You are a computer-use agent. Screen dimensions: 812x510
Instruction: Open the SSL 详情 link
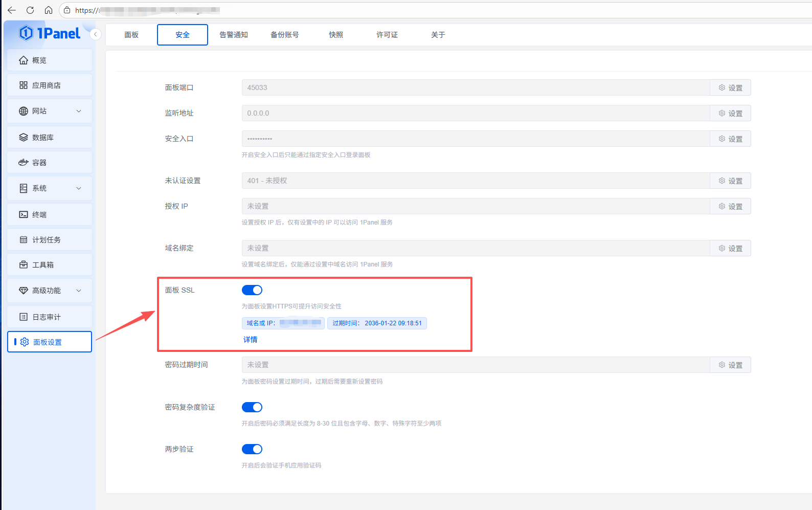coord(251,340)
